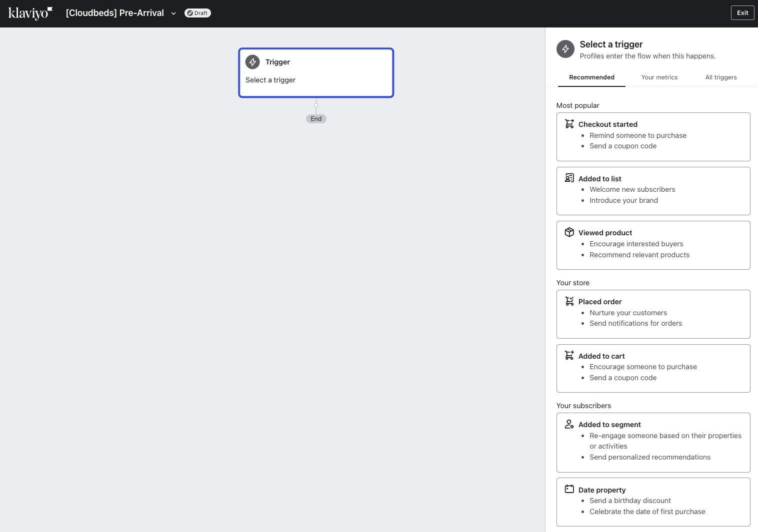
Task: Click the Added to segment person icon
Action: (569, 424)
